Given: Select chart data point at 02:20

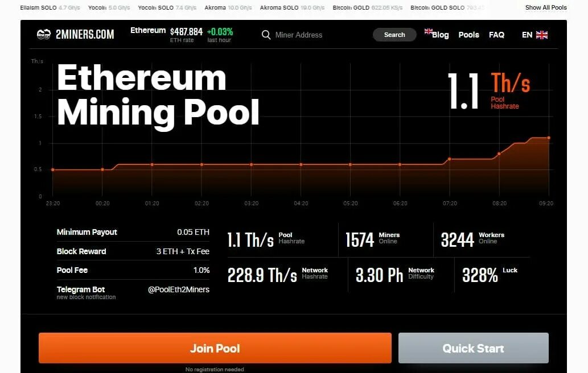Looking at the screenshot, I should [x=202, y=164].
